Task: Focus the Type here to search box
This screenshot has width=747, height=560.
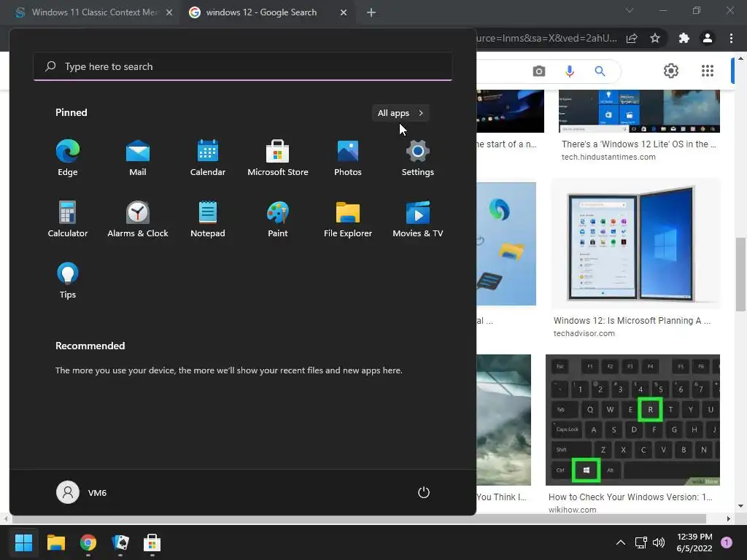Action: (242, 66)
